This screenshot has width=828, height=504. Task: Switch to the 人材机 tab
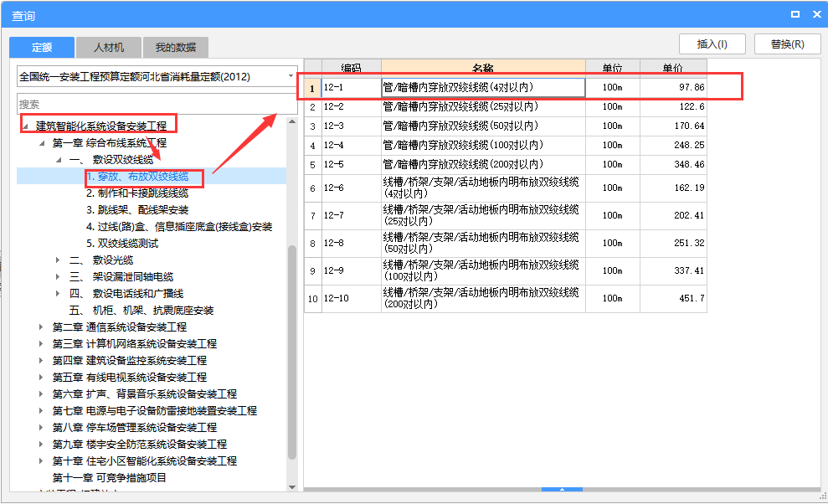[x=108, y=47]
